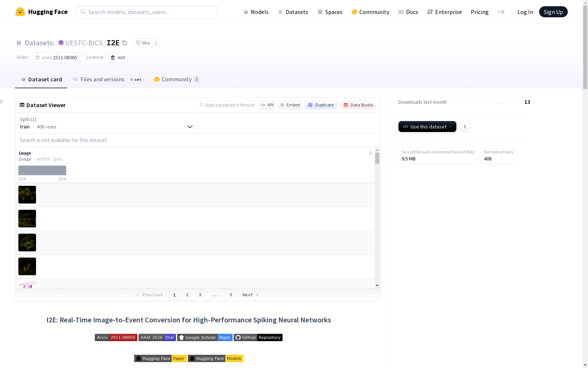Open Docs in top navigation

point(408,12)
